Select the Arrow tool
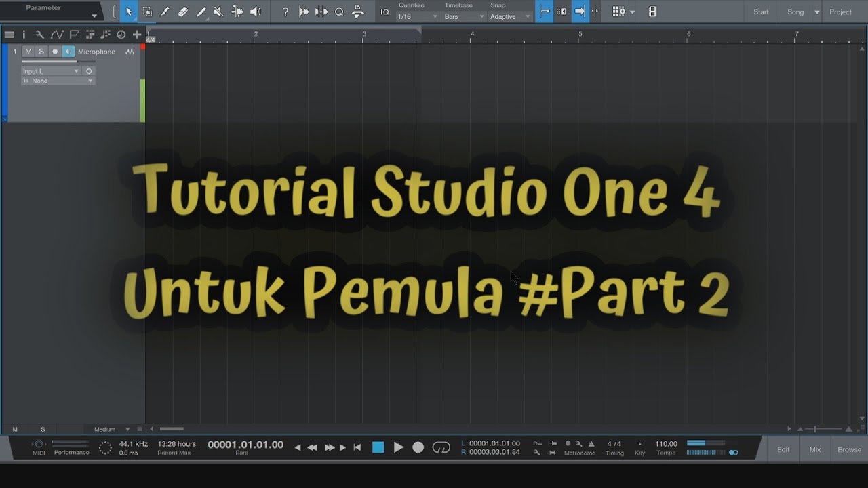This screenshot has height=488, width=868. 130,12
